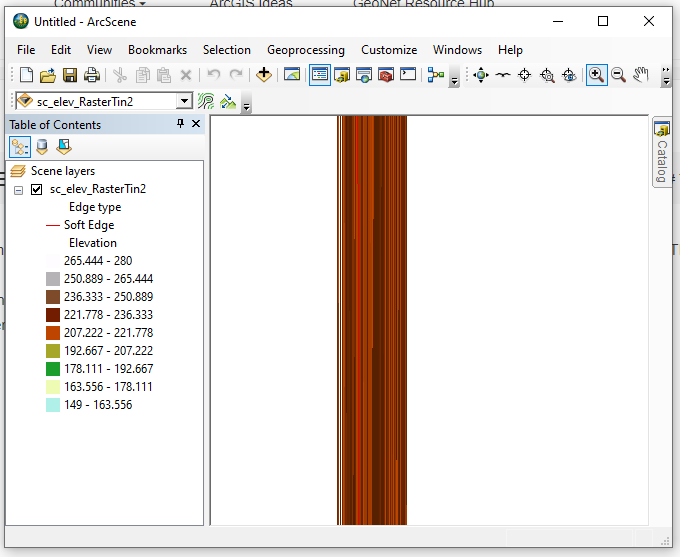Click the 207.222 - 221.778 orange swatch
The height and width of the screenshot is (557, 680).
click(53, 333)
